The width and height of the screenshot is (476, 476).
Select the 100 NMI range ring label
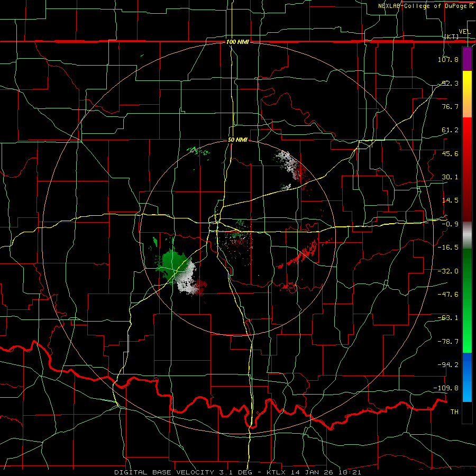[237, 42]
